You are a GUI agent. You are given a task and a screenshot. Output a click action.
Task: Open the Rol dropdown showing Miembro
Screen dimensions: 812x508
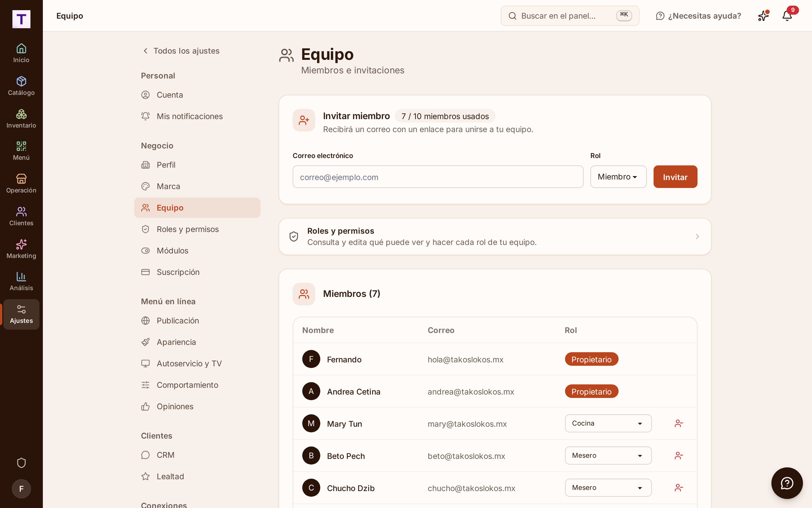pyautogui.click(x=618, y=177)
